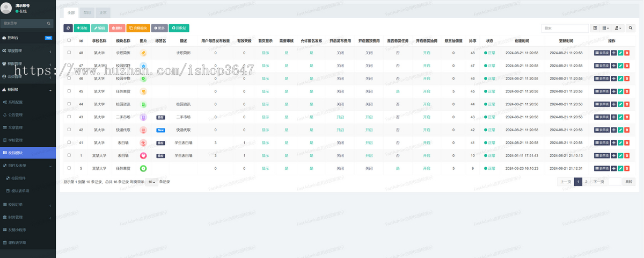This screenshot has width=644, height=258.
Task: Open 学校管理 in the sidebar
Action: [x=16, y=140]
